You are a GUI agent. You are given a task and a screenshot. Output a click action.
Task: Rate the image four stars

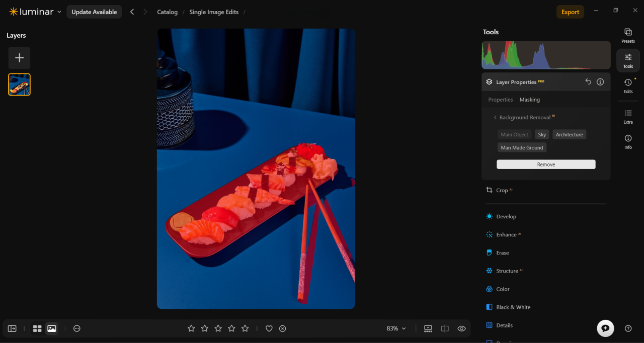[x=231, y=328]
